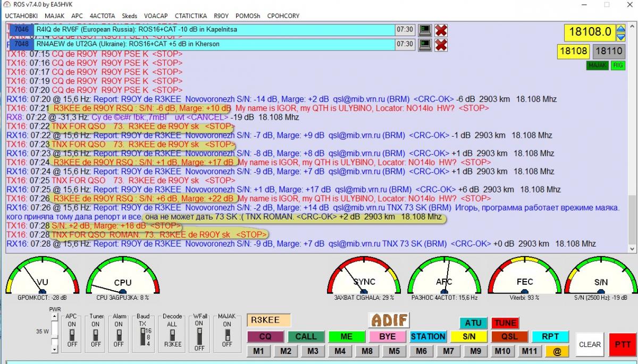Close the RV6F Kapelnitsa spot row
The height and width of the screenshot is (364, 638).
click(x=441, y=30)
